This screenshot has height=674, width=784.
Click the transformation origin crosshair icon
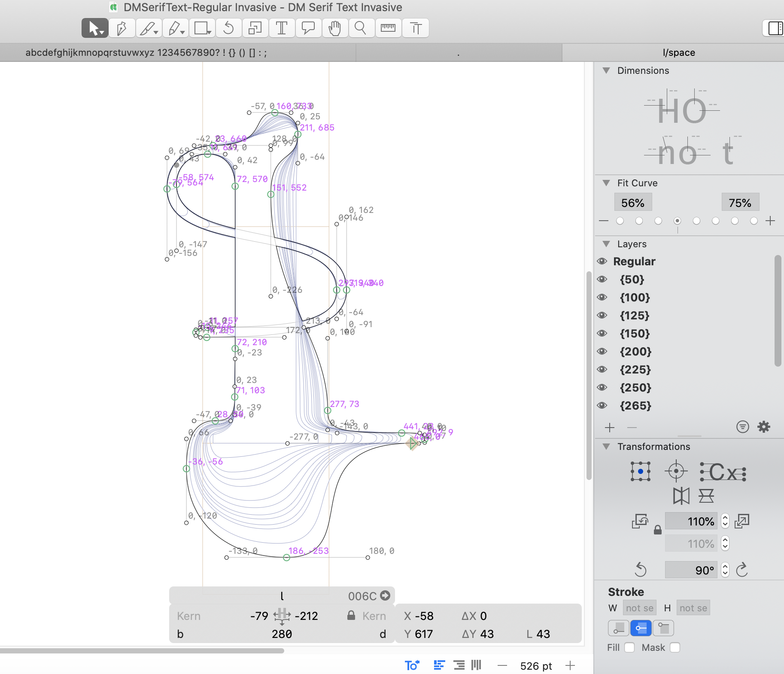click(x=676, y=471)
